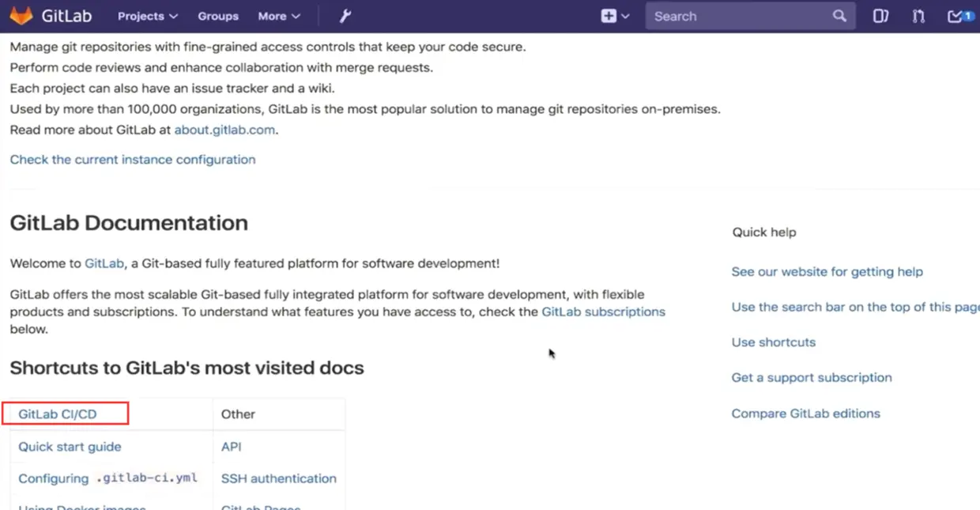Click See our website for getting help

coord(827,271)
